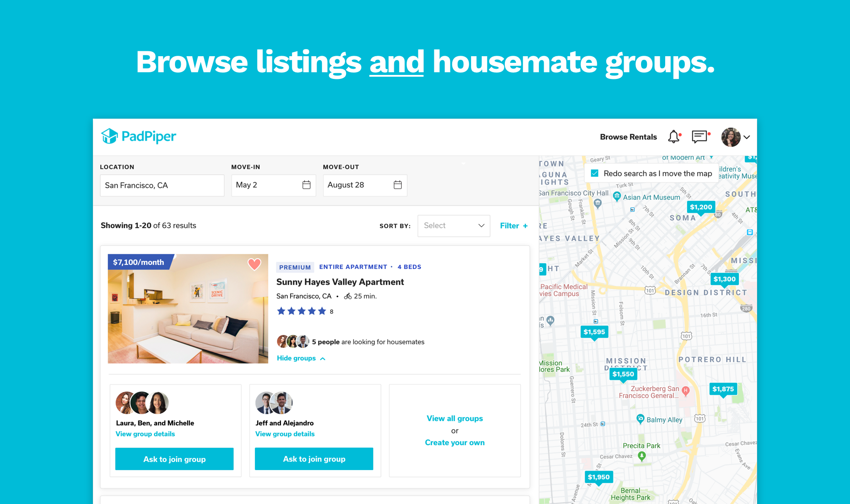Expand the Filter options
The image size is (850, 504).
tap(513, 226)
